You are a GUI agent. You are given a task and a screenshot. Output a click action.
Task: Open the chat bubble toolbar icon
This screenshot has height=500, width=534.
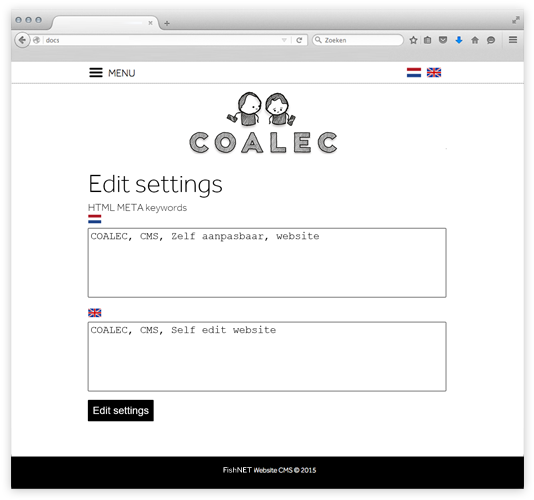(x=491, y=40)
